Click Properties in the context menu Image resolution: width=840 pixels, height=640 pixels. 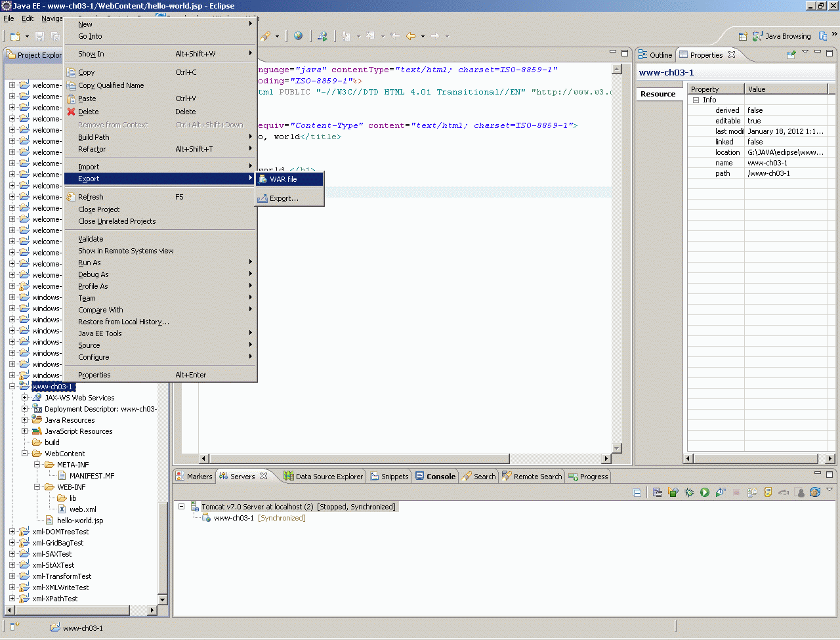[x=94, y=375]
